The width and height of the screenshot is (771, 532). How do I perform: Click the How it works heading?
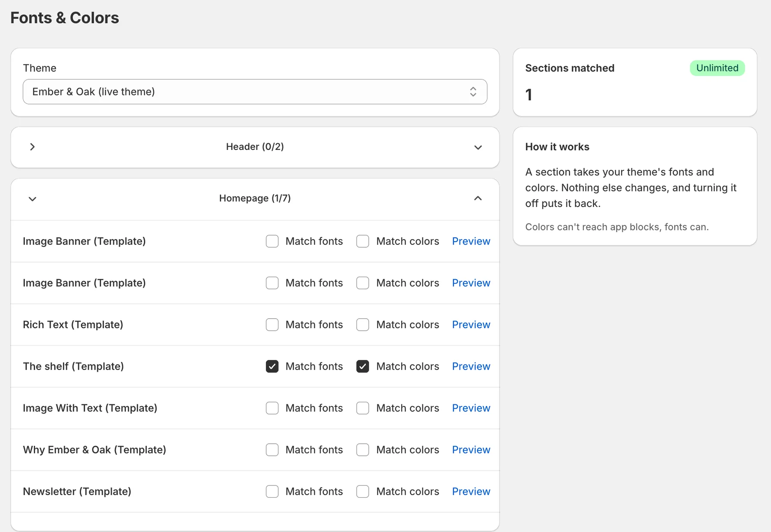(x=557, y=147)
